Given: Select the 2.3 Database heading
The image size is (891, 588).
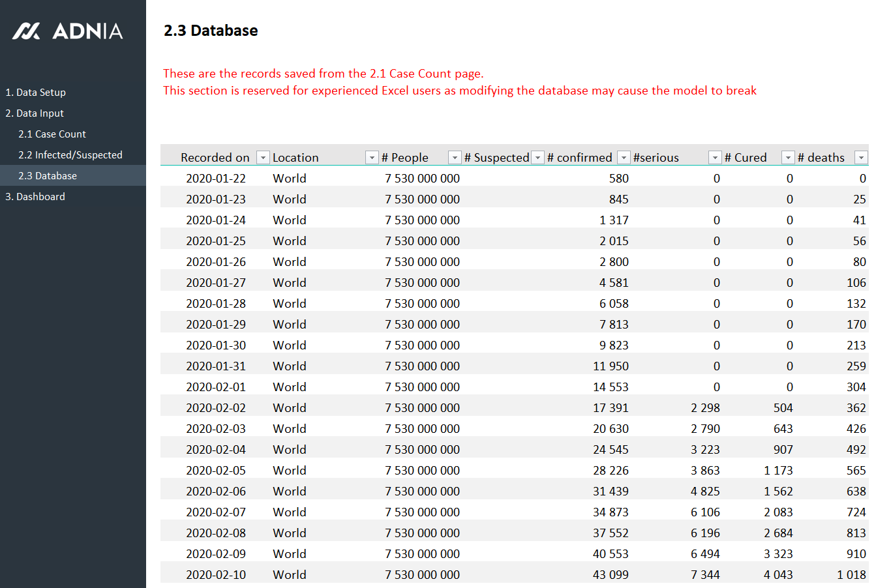Looking at the screenshot, I should tap(211, 31).
